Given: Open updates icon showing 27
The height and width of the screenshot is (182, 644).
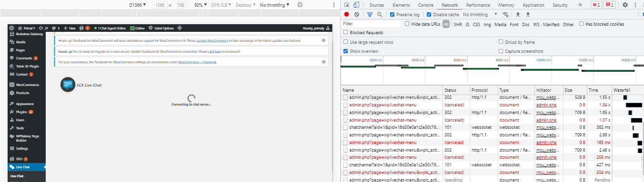Looking at the screenshot, I should [x=43, y=28].
